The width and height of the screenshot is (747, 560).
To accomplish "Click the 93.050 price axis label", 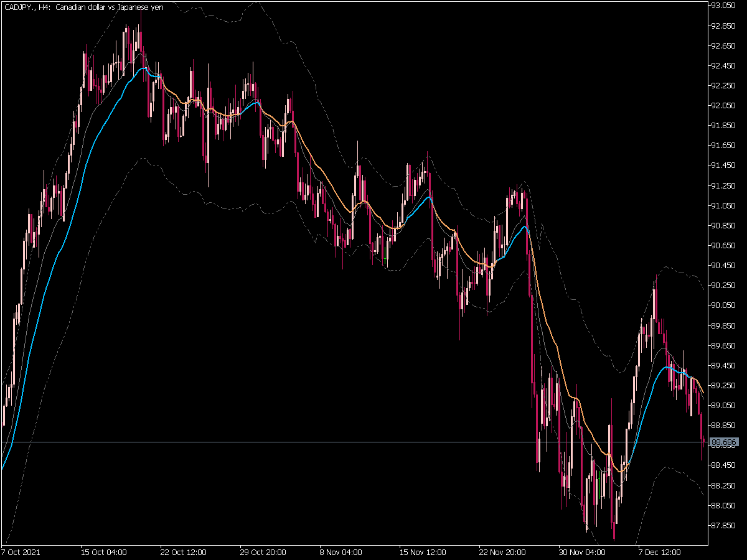I will click(x=724, y=6).
